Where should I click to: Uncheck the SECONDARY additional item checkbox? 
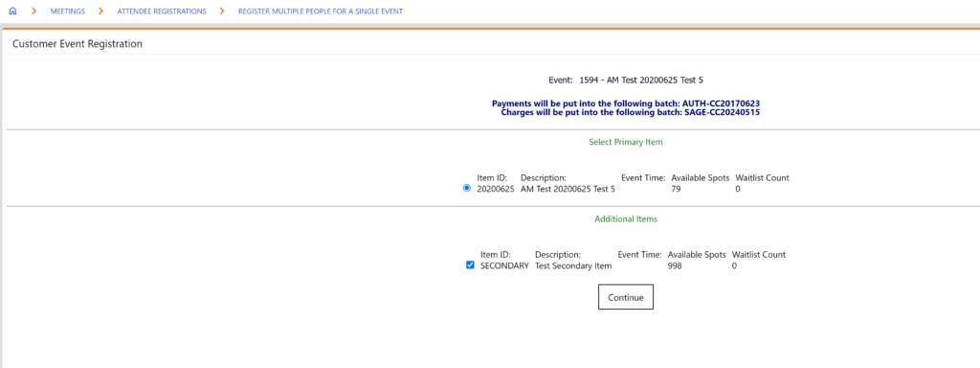click(x=470, y=264)
